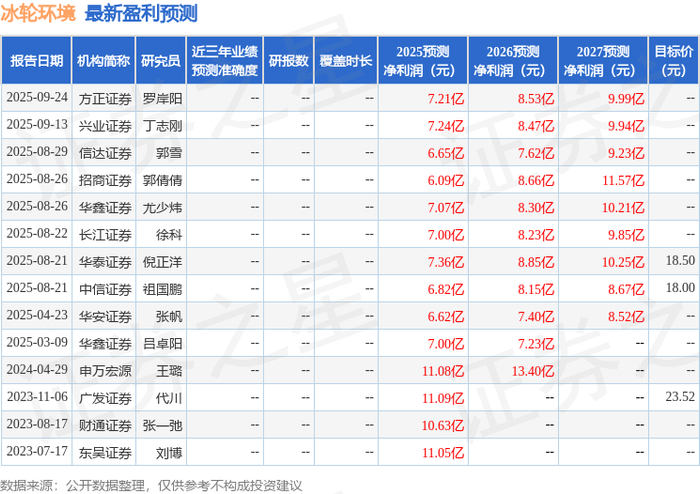Image resolution: width=700 pixels, height=494 pixels.
Task: Select the target price 18.50
Action: [x=680, y=261]
